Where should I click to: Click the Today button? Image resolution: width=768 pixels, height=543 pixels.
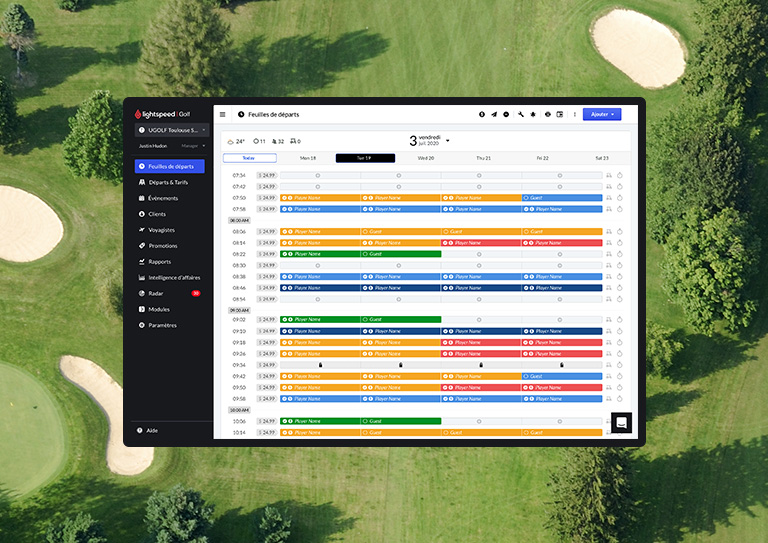(x=249, y=158)
